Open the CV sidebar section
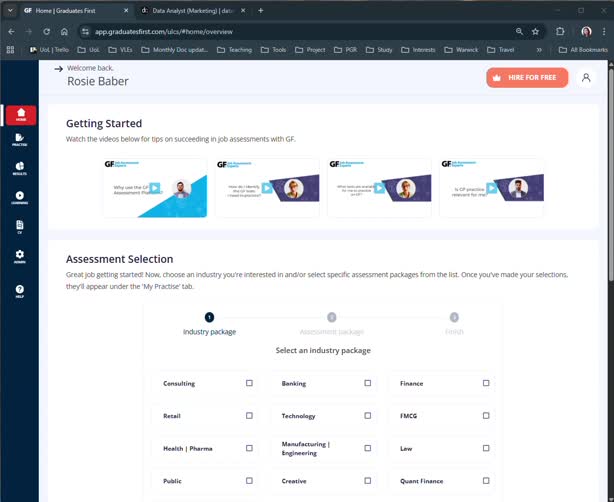 click(20, 227)
